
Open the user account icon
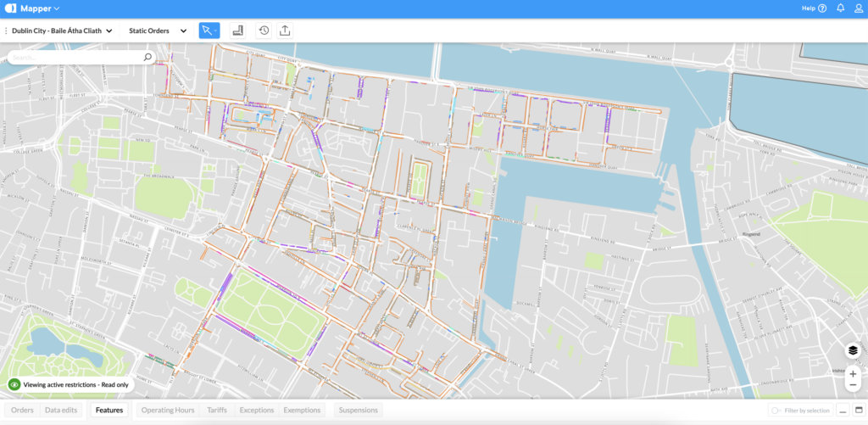pos(858,8)
